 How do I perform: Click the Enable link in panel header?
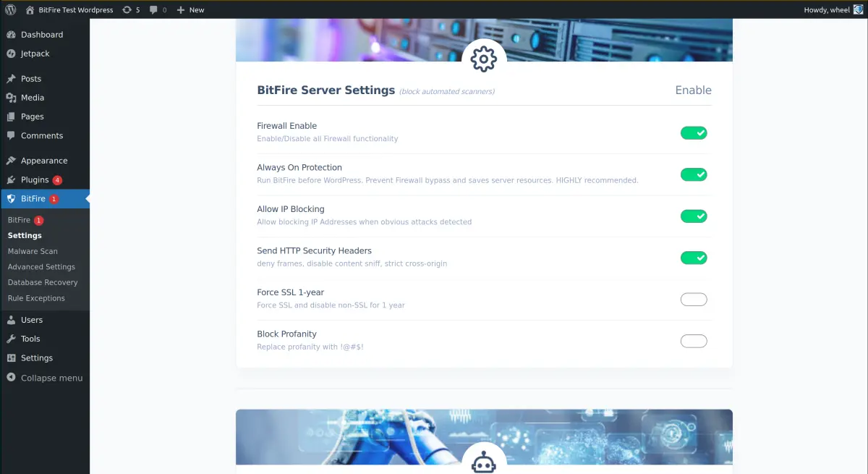pyautogui.click(x=692, y=90)
